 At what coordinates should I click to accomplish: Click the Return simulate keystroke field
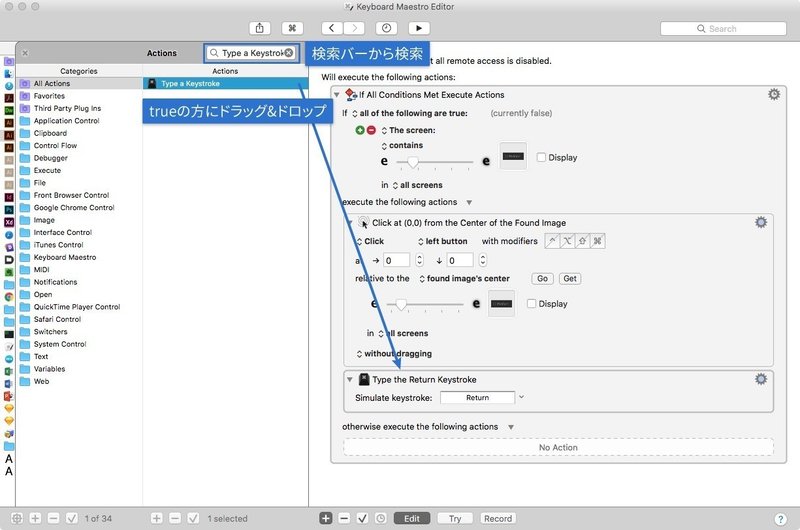click(478, 397)
